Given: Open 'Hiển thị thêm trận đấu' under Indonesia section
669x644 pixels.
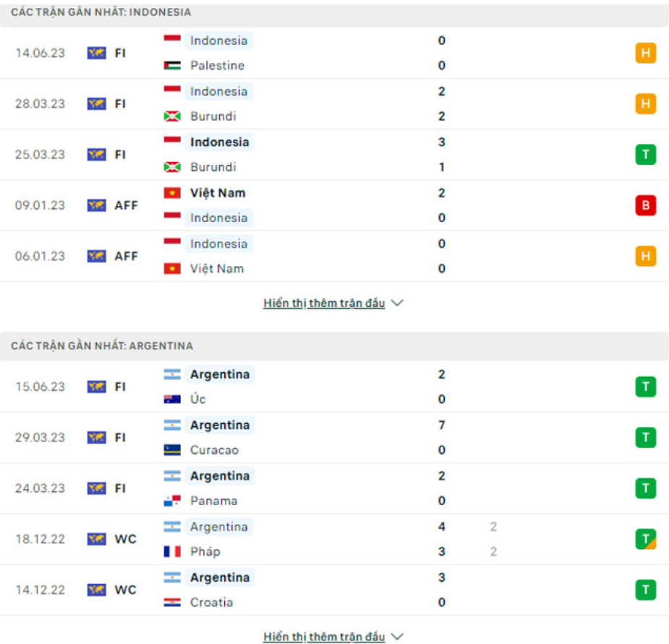Looking at the screenshot, I should click(x=324, y=303).
